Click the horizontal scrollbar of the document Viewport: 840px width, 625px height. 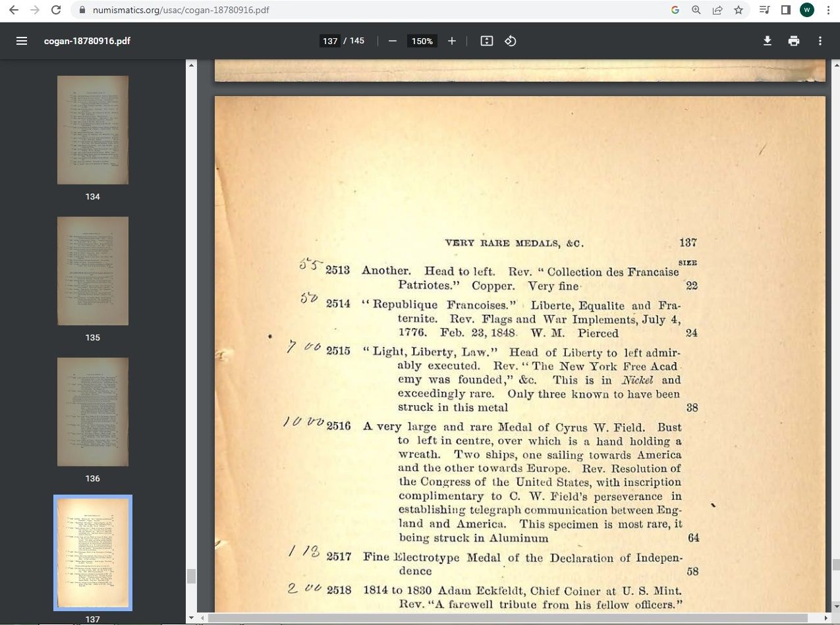[509, 618]
